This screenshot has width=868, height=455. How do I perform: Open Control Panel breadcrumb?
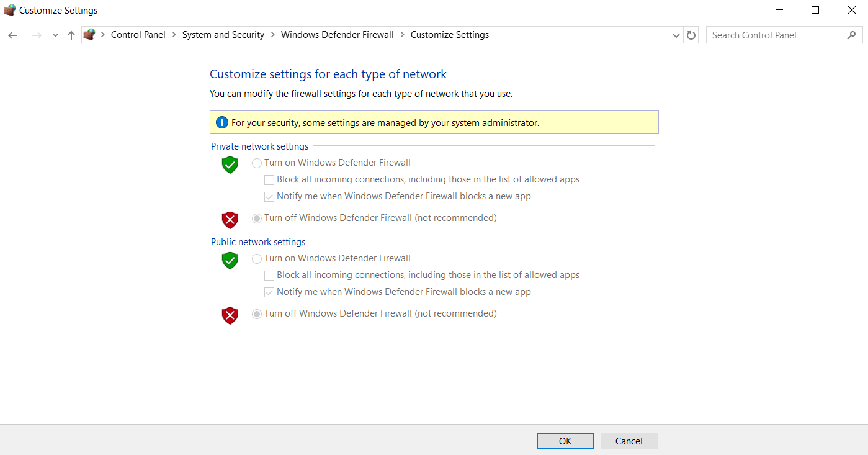point(138,35)
